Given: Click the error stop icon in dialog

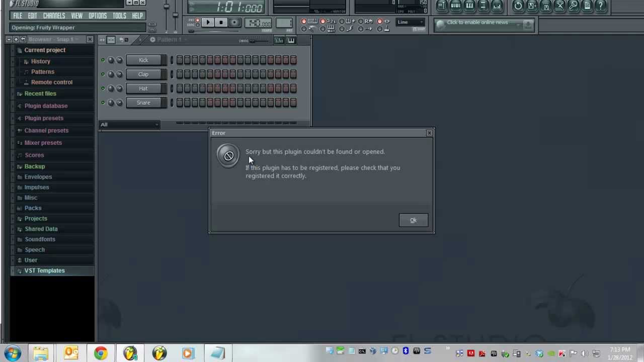Looking at the screenshot, I should pyautogui.click(x=228, y=156).
